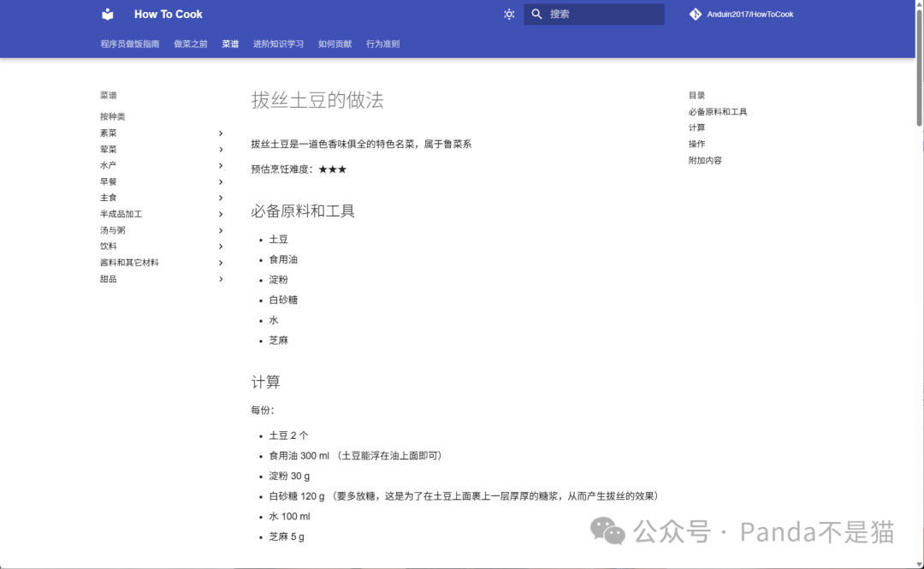Click the 菜谱 sidebar heading
The image size is (924, 569).
[109, 96]
